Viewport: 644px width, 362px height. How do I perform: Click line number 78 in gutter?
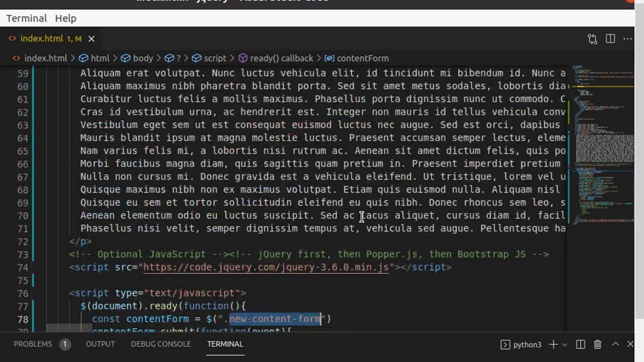tap(23, 320)
